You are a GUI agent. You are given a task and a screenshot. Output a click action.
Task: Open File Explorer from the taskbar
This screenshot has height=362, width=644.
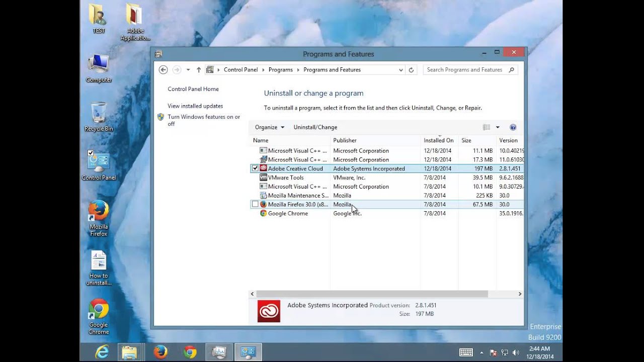tap(129, 352)
